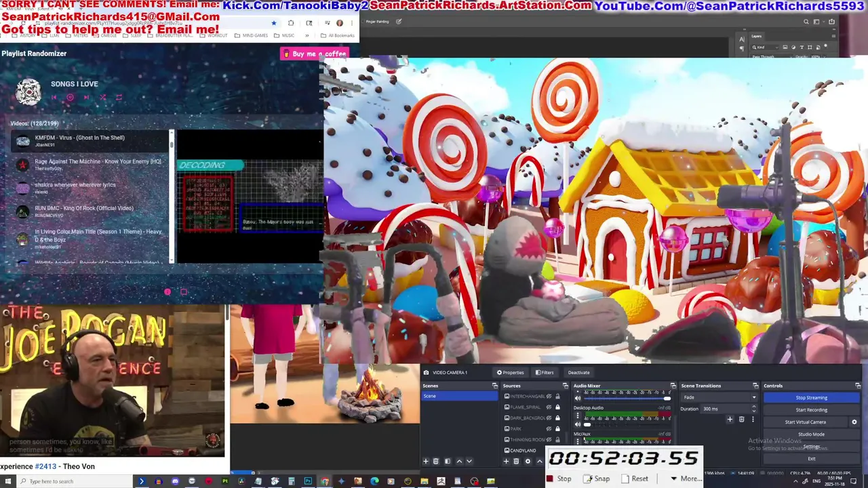Open the More dropdown on stopwatch
Image resolution: width=868 pixels, height=488 pixels.
coord(686,479)
